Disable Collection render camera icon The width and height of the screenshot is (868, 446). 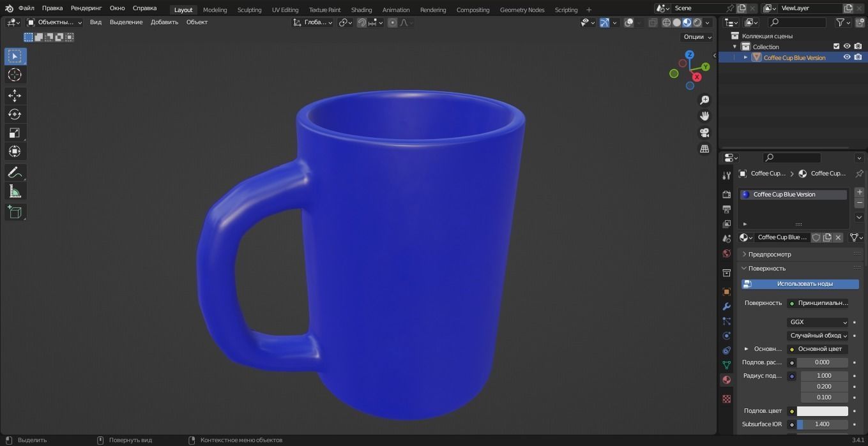pyautogui.click(x=858, y=47)
